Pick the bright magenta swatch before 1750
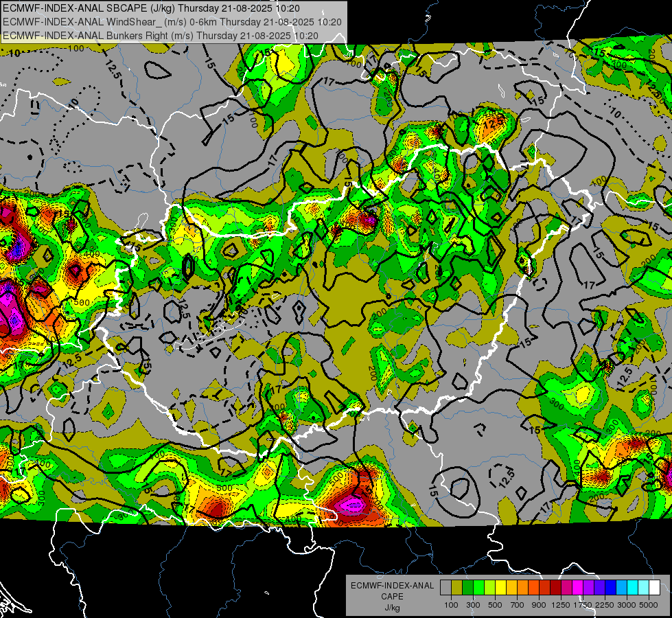This screenshot has width=672, height=618. (x=578, y=587)
